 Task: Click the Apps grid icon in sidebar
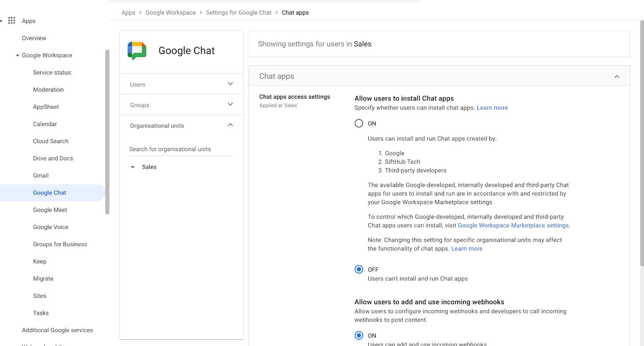click(x=12, y=21)
